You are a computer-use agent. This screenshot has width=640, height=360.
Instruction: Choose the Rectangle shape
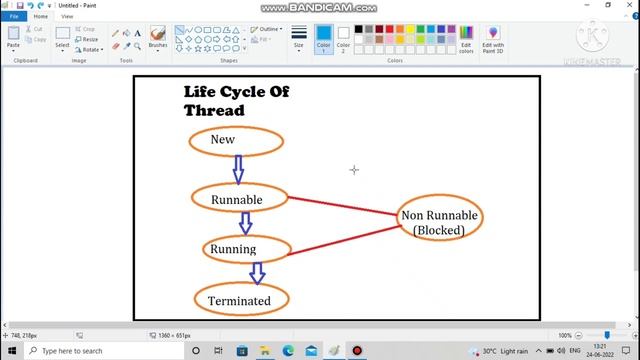coord(207,30)
